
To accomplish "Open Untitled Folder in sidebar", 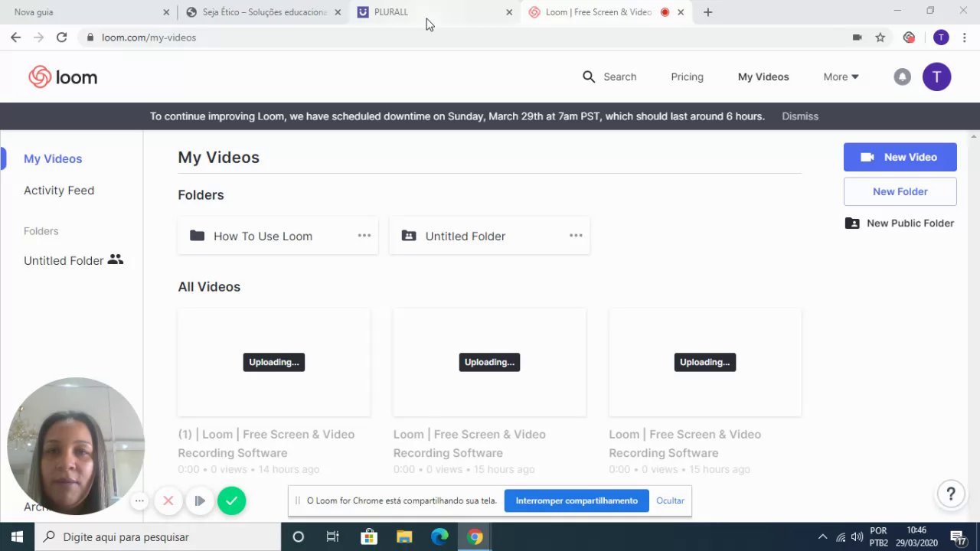I will pos(73,260).
